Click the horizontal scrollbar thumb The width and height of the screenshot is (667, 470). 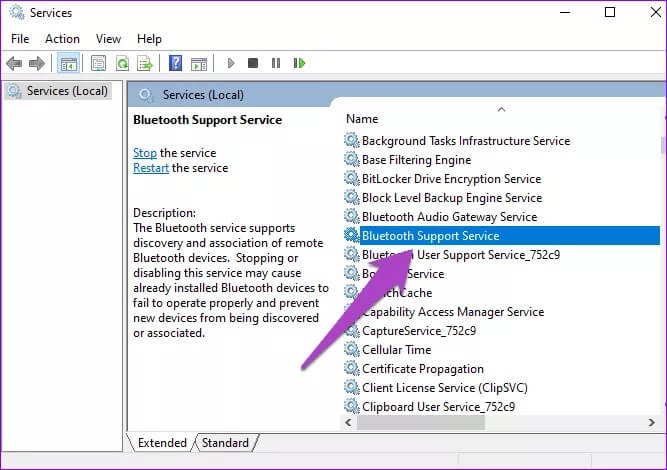421,422
